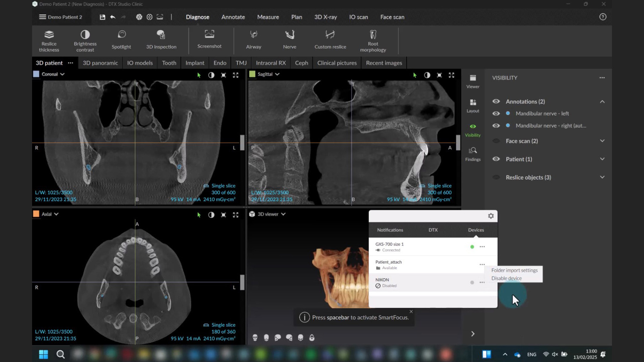Open Custom reslice tool

330,40
